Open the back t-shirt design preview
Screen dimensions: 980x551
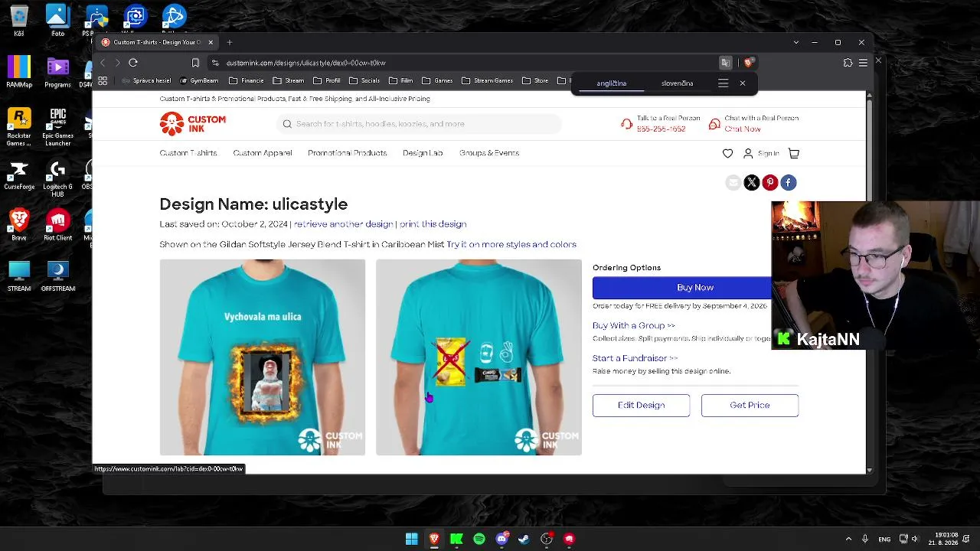[479, 357]
